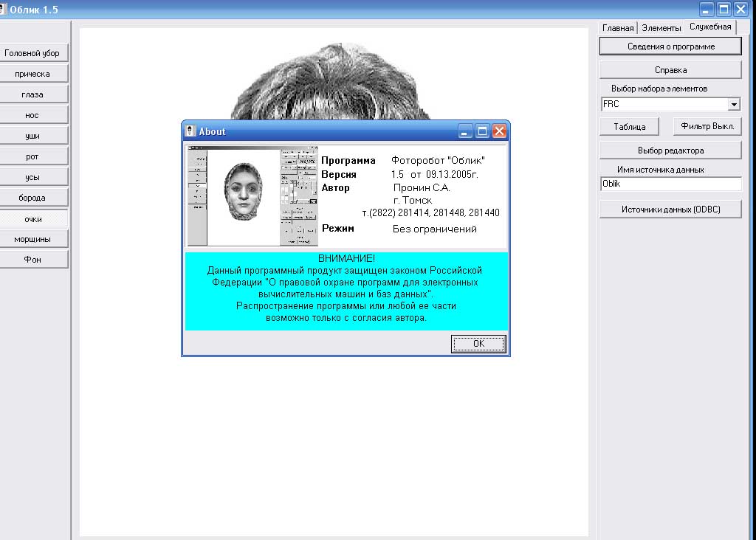Viewport: 756px width, 540px height.
Task: Close the About dialog window
Action: (500, 131)
